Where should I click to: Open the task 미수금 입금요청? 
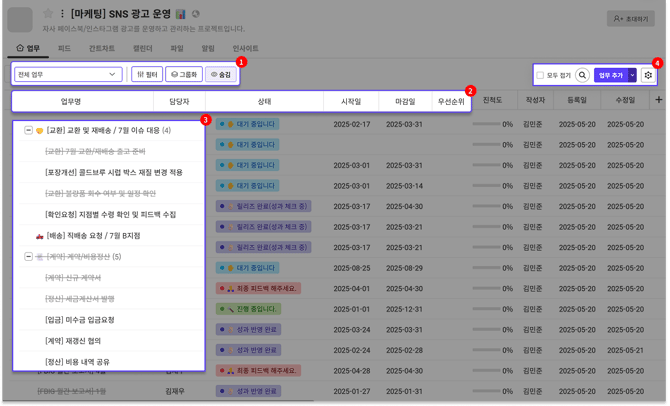click(80, 320)
